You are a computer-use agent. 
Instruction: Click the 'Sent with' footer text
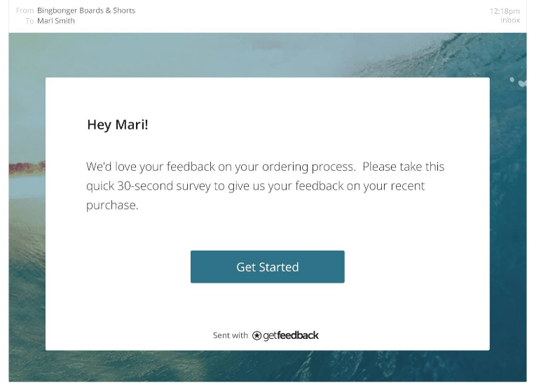[x=230, y=335]
